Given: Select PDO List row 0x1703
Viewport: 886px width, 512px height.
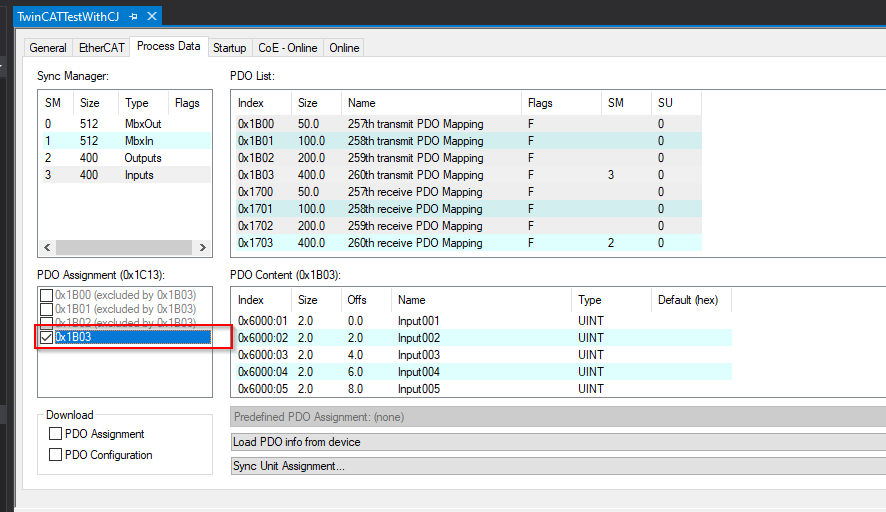Looking at the screenshot, I should point(468,242).
